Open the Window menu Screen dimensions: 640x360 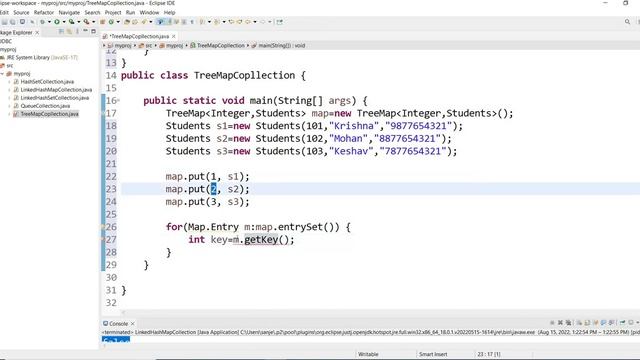tap(149, 13)
